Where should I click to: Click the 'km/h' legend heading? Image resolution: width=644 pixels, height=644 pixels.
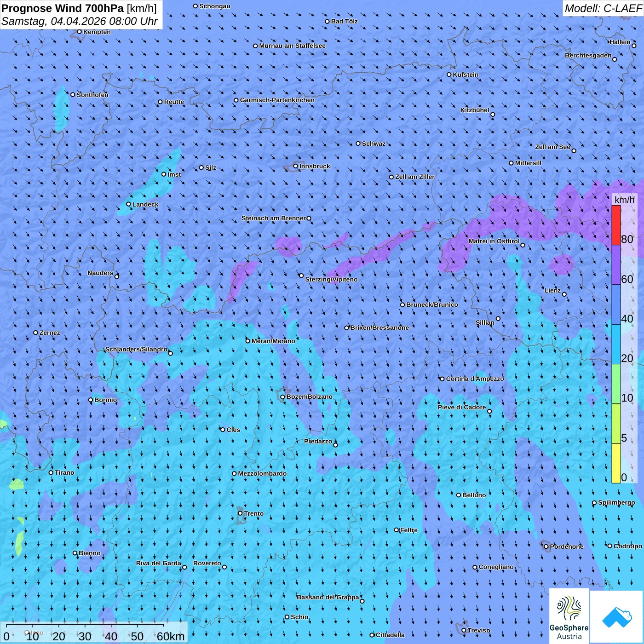click(x=624, y=200)
